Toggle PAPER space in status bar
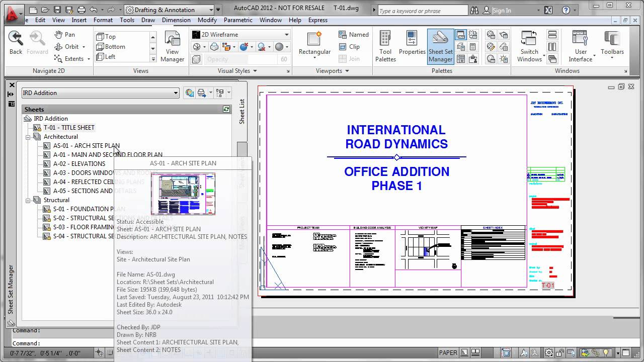 448,353
